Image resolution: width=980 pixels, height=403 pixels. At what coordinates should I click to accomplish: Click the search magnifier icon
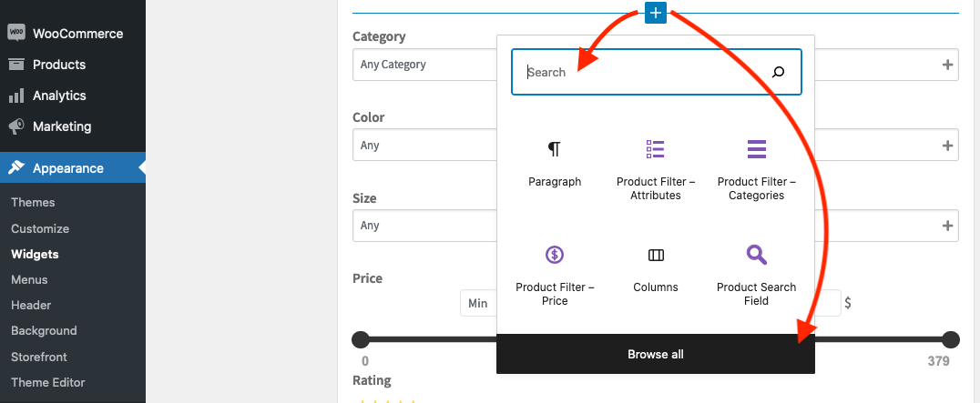tap(778, 72)
